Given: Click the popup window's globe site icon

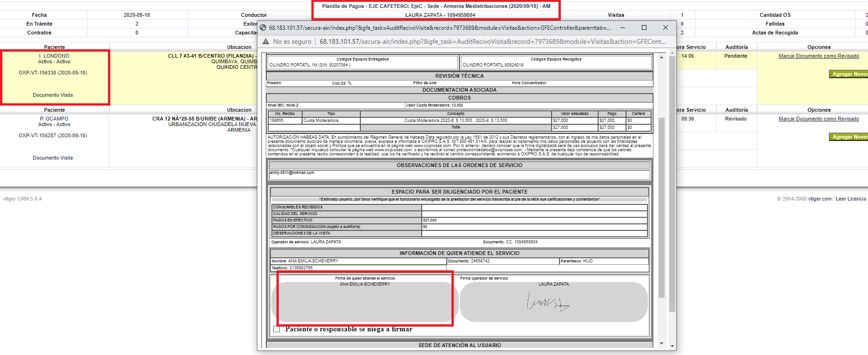Looking at the screenshot, I should coord(263,27).
